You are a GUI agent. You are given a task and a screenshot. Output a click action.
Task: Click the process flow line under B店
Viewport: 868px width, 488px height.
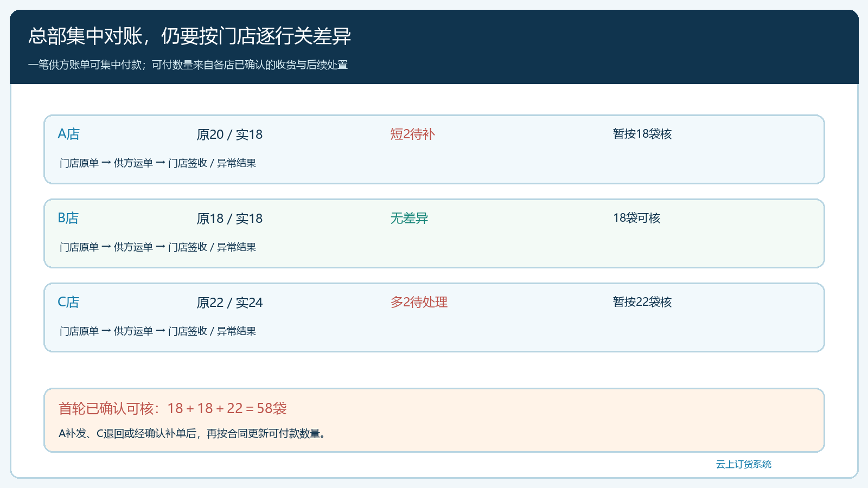(x=158, y=247)
